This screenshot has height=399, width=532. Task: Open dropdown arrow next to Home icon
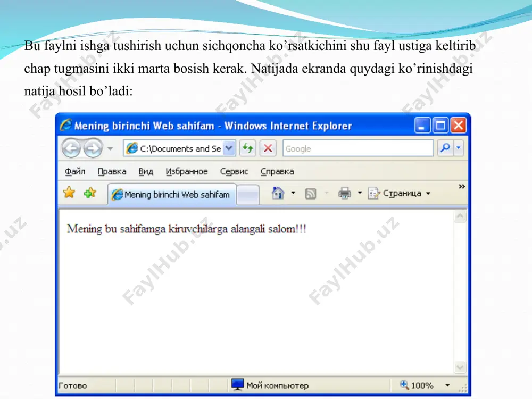(x=293, y=193)
